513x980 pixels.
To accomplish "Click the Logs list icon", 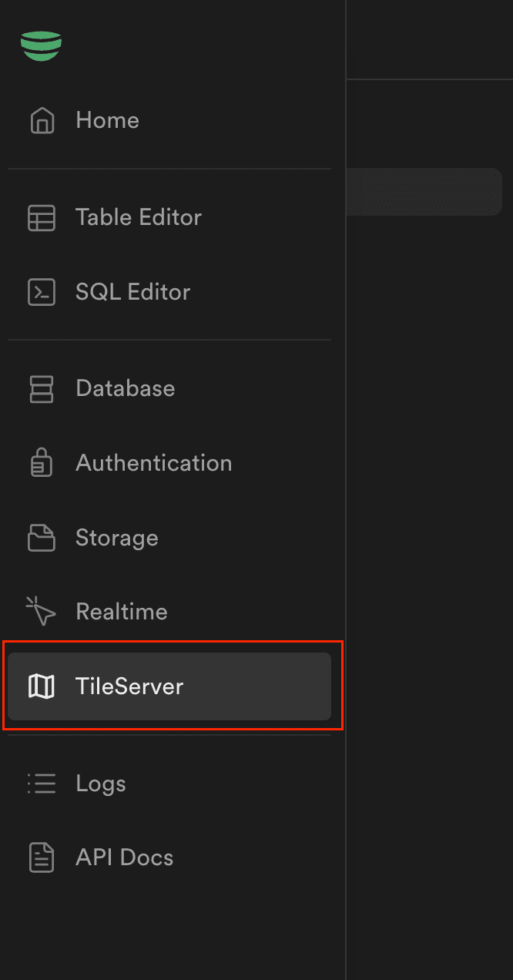I will pos(42,784).
